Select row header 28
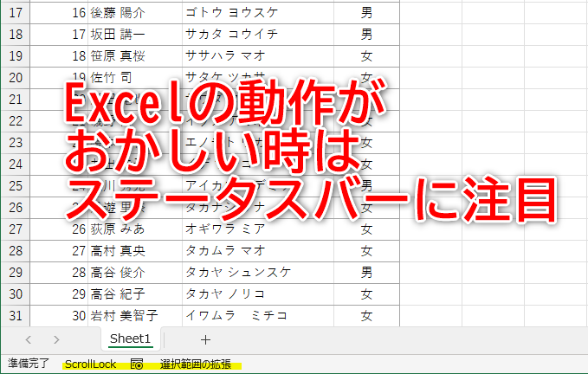Viewport: 588px width, 374px height. tap(16, 250)
